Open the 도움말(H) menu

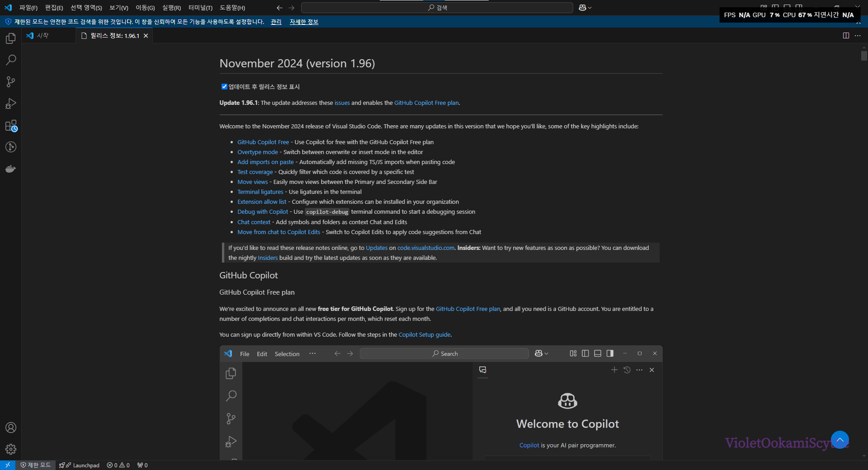click(232, 8)
